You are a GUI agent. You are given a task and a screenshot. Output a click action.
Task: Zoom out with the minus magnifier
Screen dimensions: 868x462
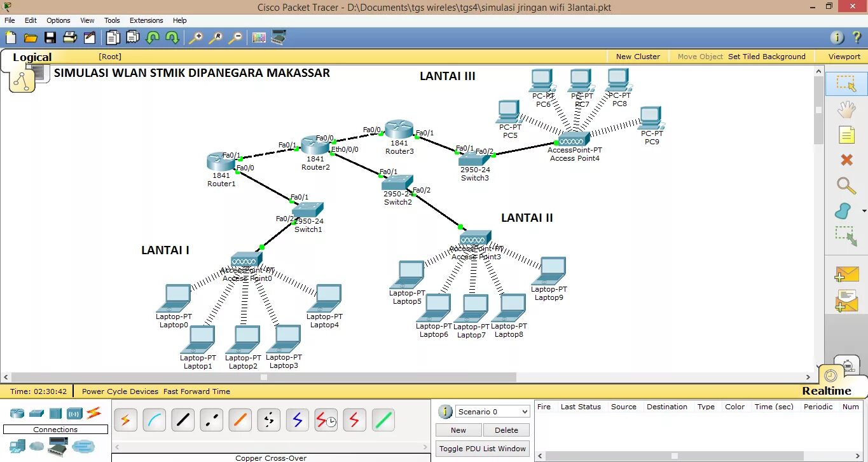pyautogui.click(x=235, y=38)
